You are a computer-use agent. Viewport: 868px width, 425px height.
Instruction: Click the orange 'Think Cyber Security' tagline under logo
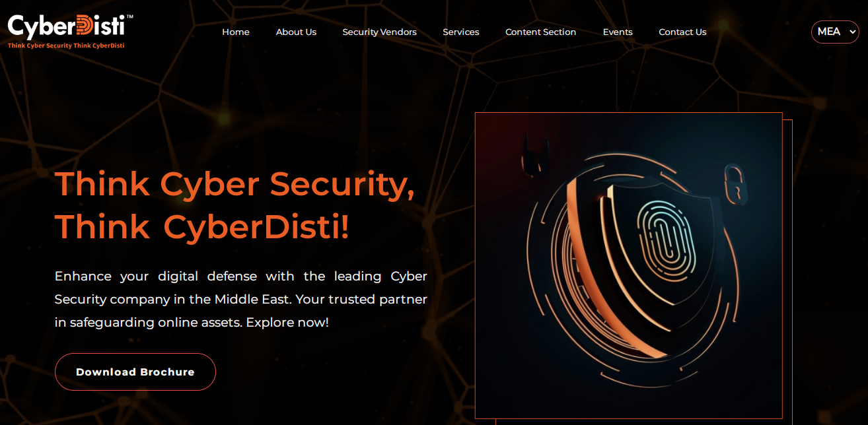click(66, 46)
